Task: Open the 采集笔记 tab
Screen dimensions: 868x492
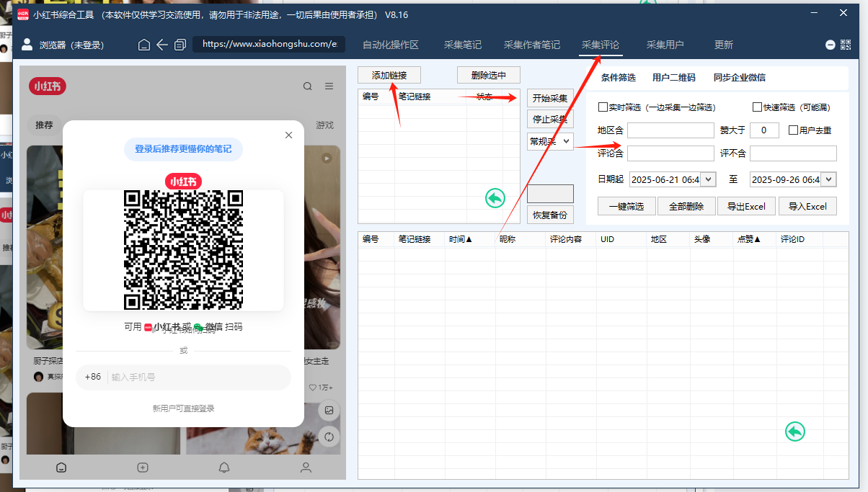Action: tap(463, 45)
